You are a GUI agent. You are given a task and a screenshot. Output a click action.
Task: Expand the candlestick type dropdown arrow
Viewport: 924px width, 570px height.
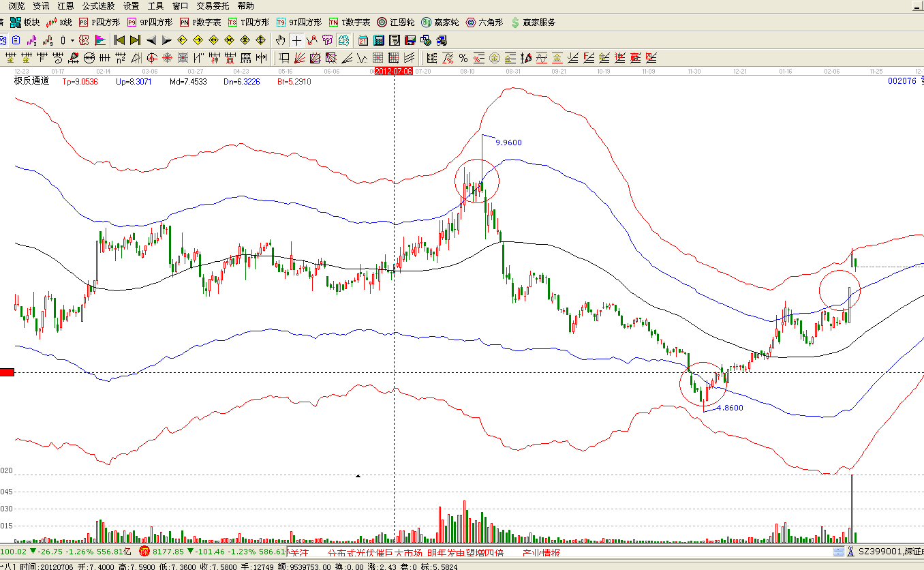click(73, 40)
